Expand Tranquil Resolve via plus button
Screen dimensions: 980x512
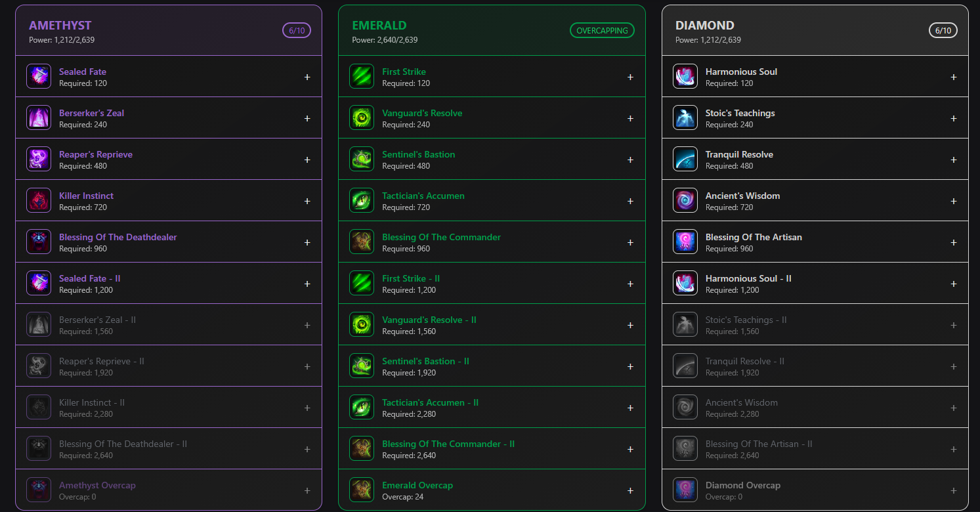tap(954, 160)
